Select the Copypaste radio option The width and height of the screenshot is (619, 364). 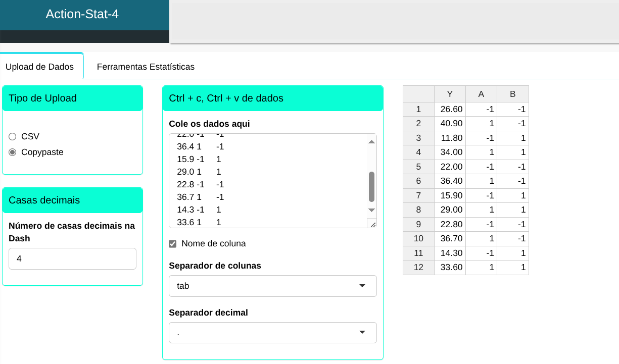tap(13, 152)
